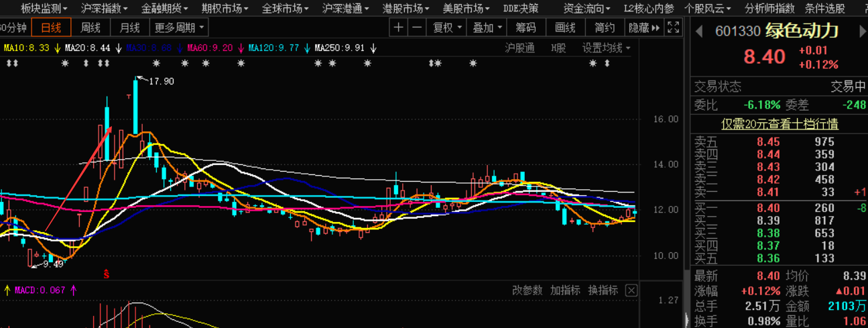
Task: Toggle the 画线 drawing tools
Action: coord(565,28)
